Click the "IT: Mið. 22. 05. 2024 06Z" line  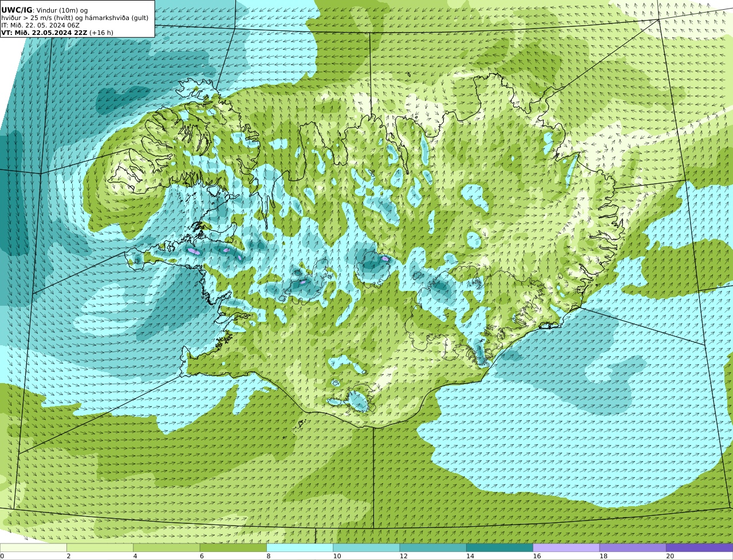pos(40,25)
